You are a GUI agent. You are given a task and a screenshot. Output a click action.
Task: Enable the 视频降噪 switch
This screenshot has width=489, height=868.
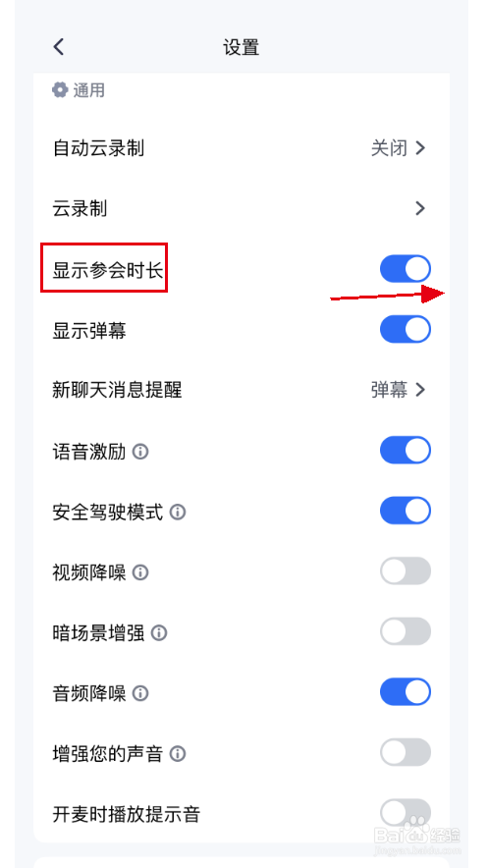(x=406, y=571)
